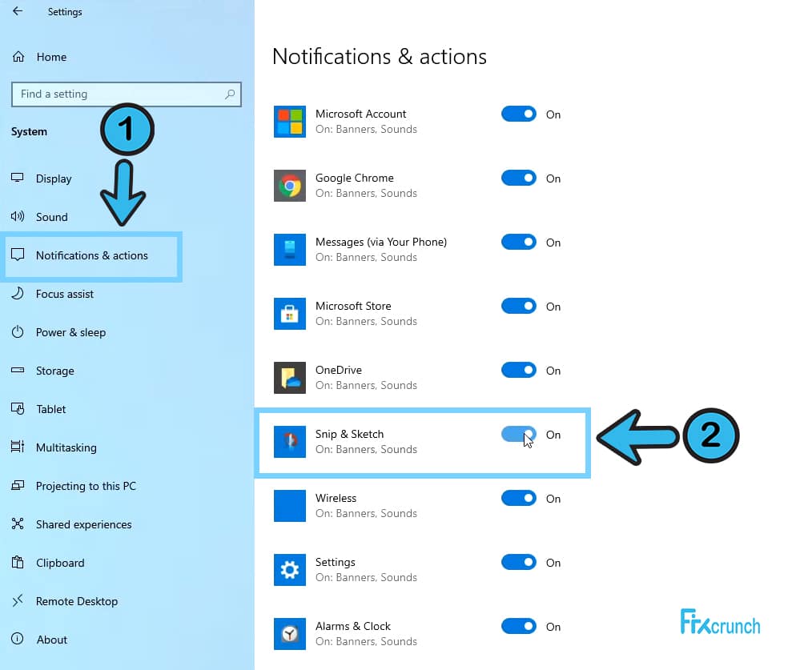Open Projecting to this PC
812x670 pixels.
[86, 486]
